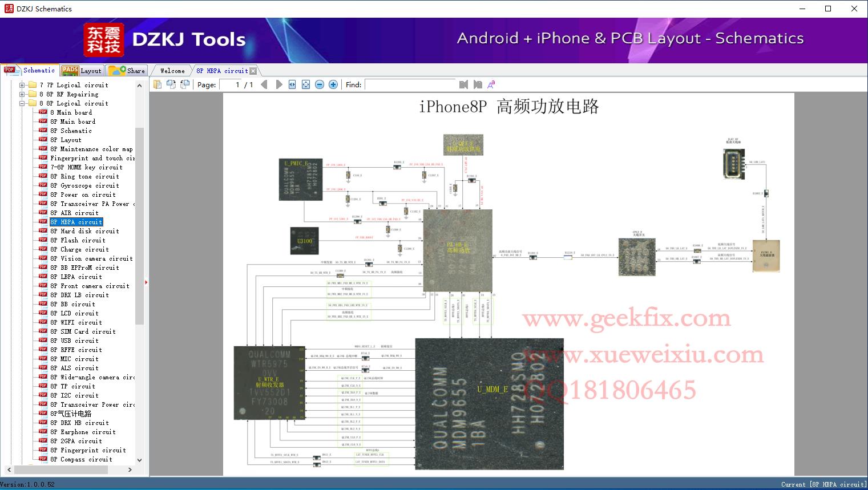Find the next search match

click(x=478, y=84)
